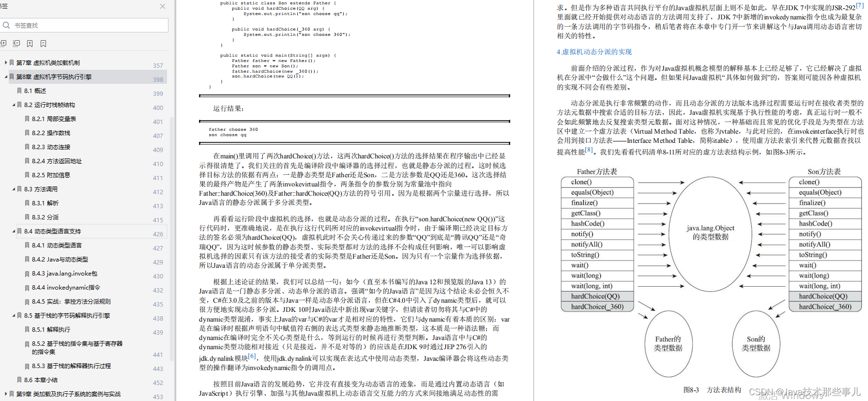The width and height of the screenshot is (868, 401).
Task: Open bookmark 8.4.1 动态类型语言
Action: pyautogui.click(x=57, y=245)
